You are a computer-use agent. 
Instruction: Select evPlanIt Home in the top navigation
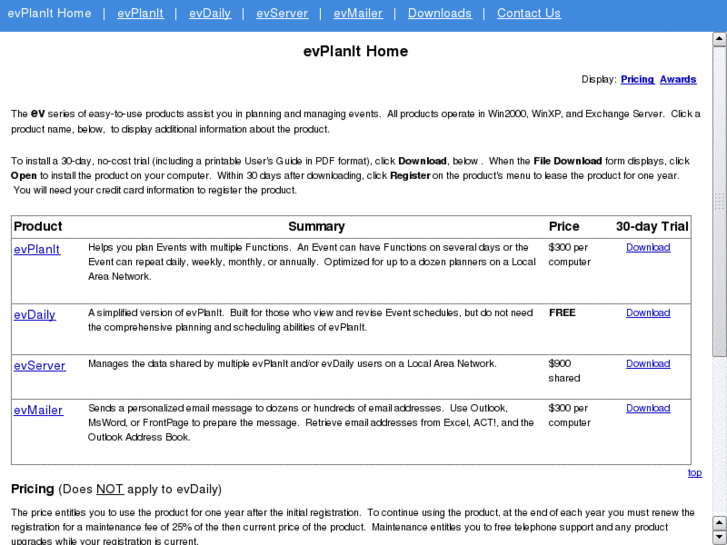point(49,13)
